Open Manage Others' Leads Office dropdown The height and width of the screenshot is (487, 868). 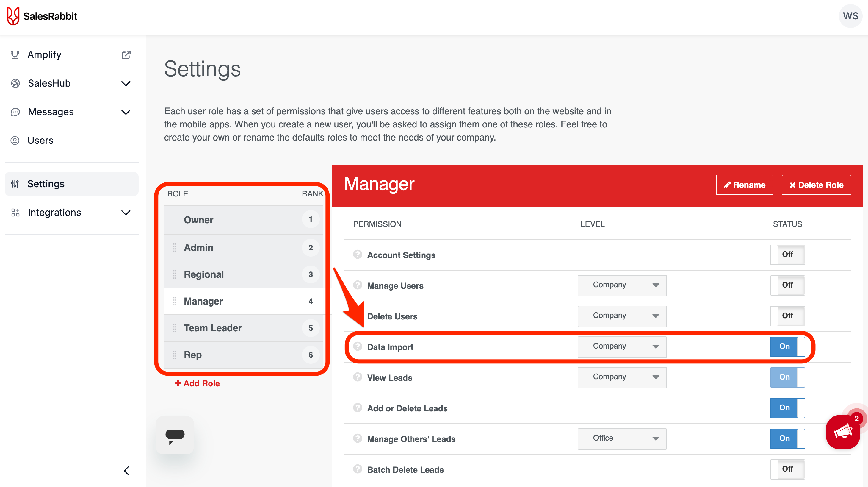click(622, 439)
